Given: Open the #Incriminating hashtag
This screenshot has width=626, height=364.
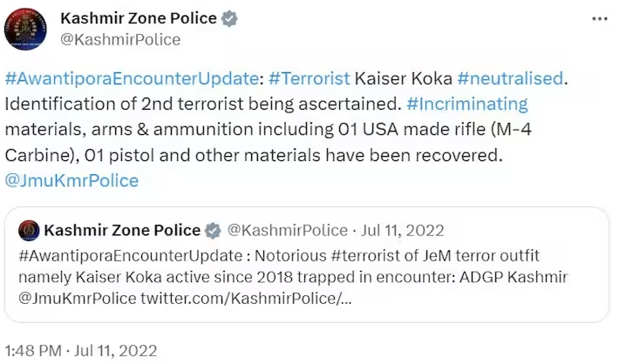Looking at the screenshot, I should click(x=467, y=104).
